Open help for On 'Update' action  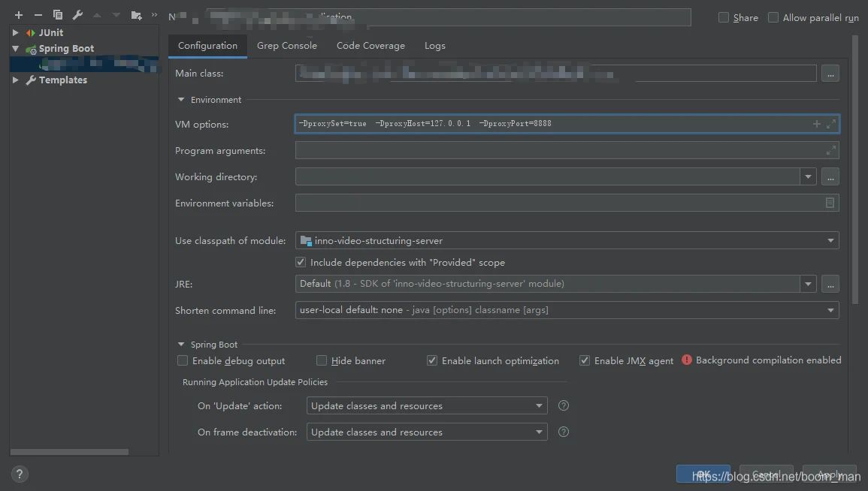[564, 405]
